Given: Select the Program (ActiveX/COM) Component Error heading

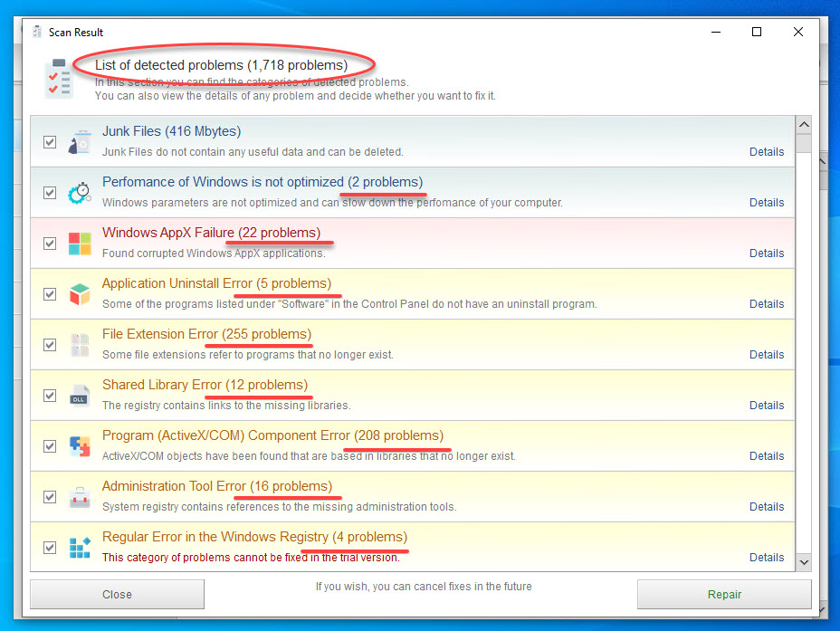Looking at the screenshot, I should [x=272, y=435].
